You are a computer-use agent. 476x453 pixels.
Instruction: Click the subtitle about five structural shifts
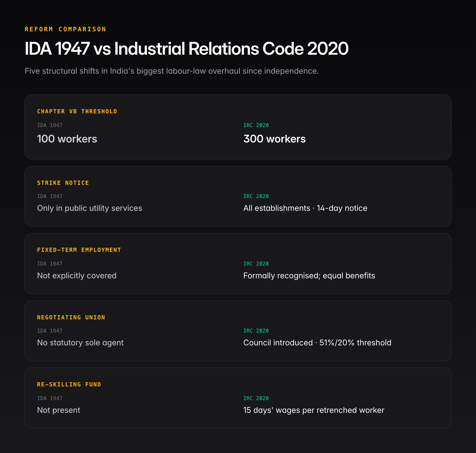(172, 71)
